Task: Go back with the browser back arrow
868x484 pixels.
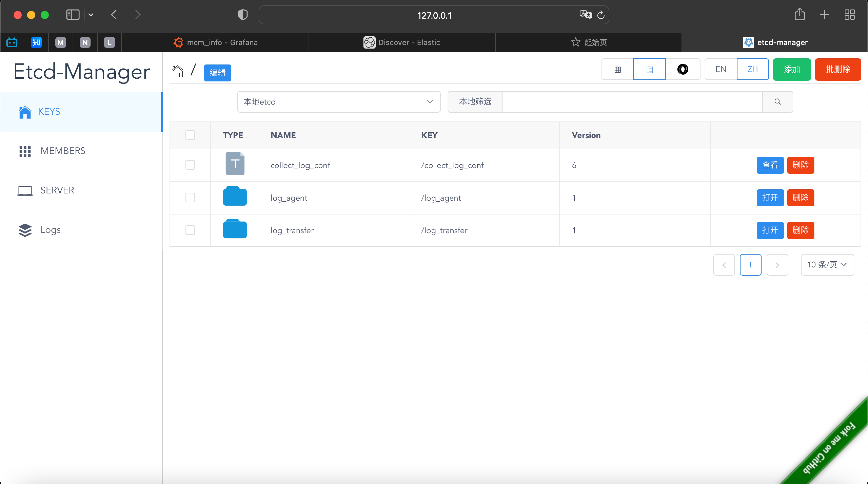Action: [x=114, y=15]
